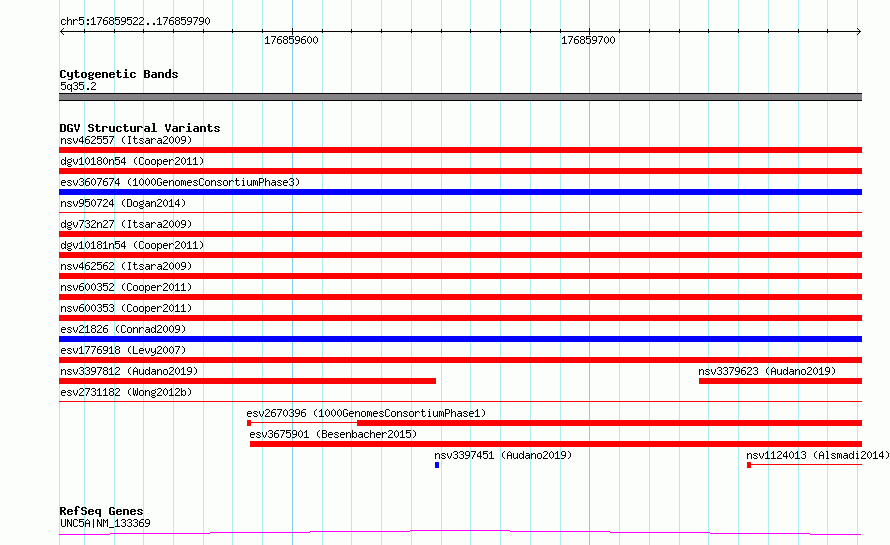The image size is (890, 545).
Task: Click the blue esv3607674 variant bar
Action: point(460,192)
